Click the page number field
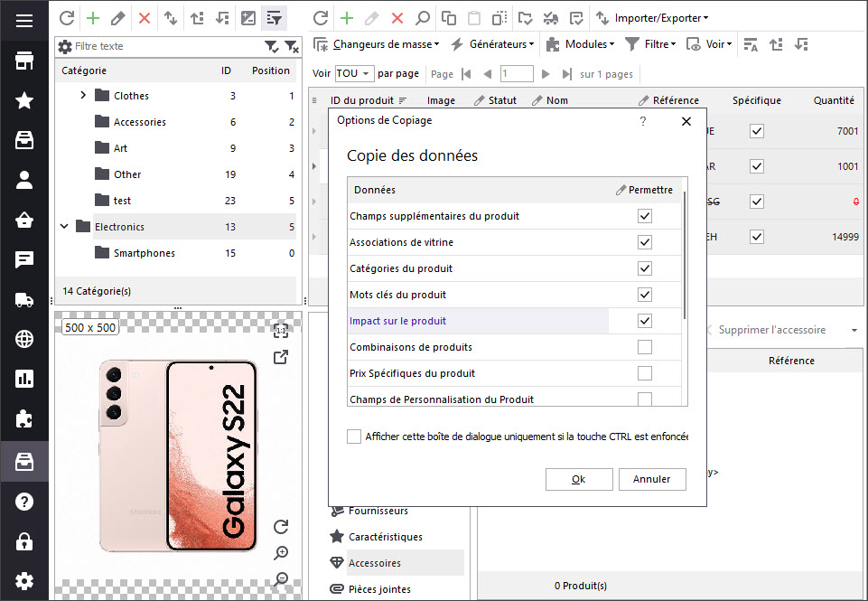Viewport: 868px width, 601px height. click(517, 74)
